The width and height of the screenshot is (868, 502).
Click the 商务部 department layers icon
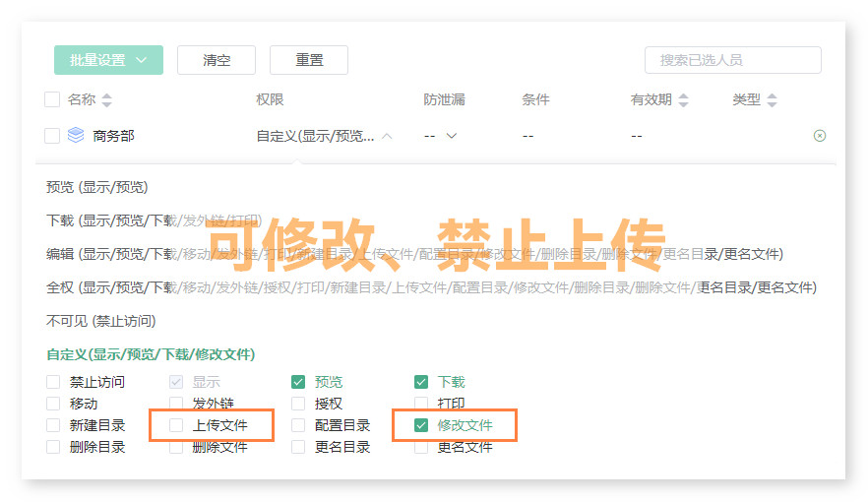click(76, 135)
